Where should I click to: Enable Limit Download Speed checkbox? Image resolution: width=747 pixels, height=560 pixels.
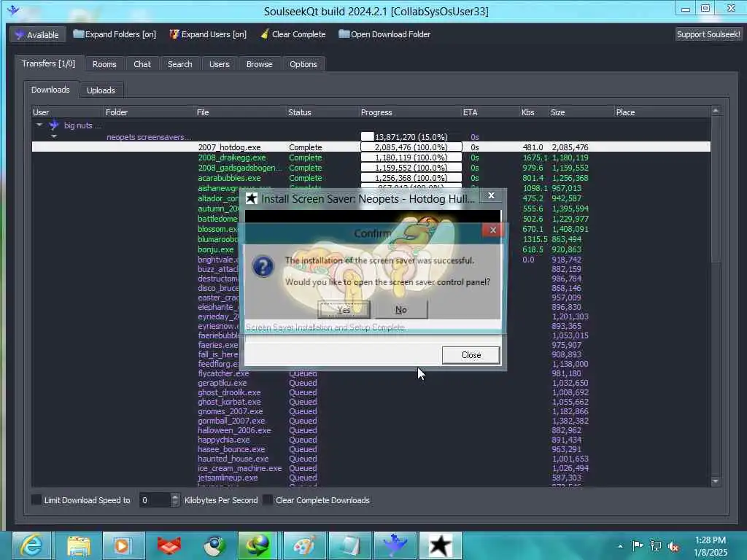click(x=36, y=499)
